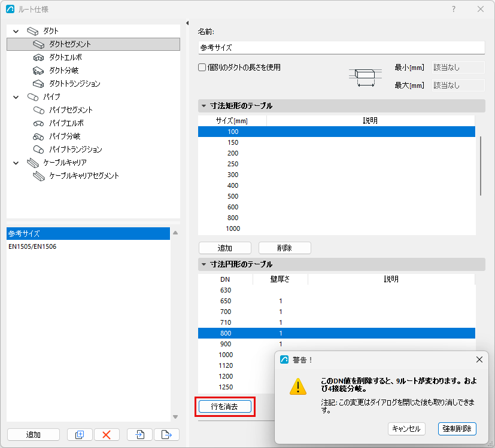Click the import preset icon
This screenshot has width=495, height=448.
pyautogui.click(x=139, y=435)
